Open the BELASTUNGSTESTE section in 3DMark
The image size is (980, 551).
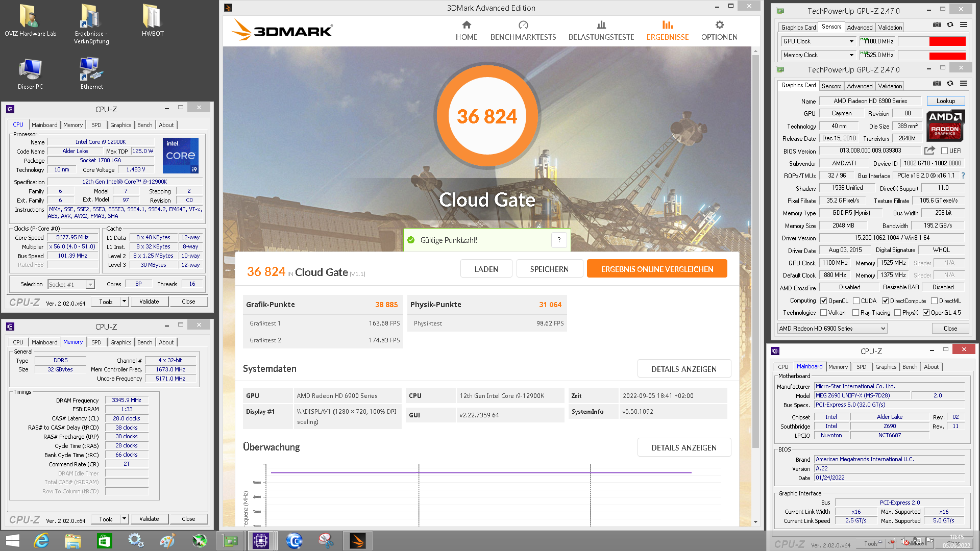pos(601,31)
